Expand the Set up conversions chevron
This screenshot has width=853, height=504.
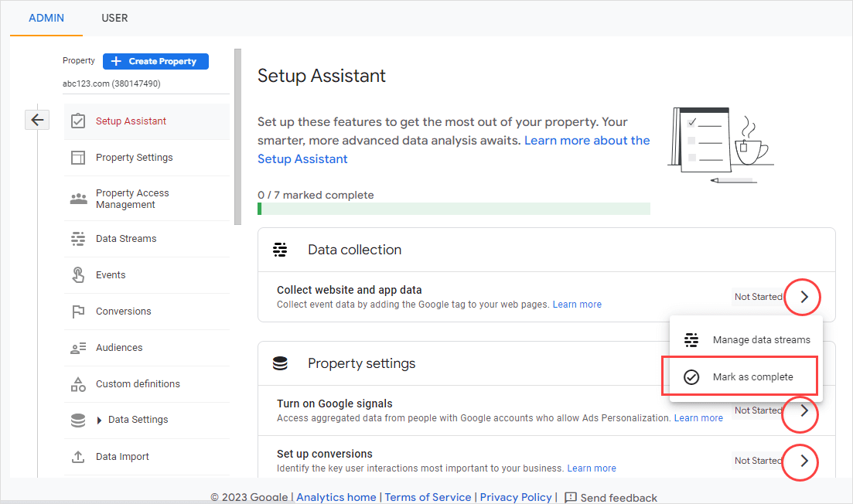[804, 461]
